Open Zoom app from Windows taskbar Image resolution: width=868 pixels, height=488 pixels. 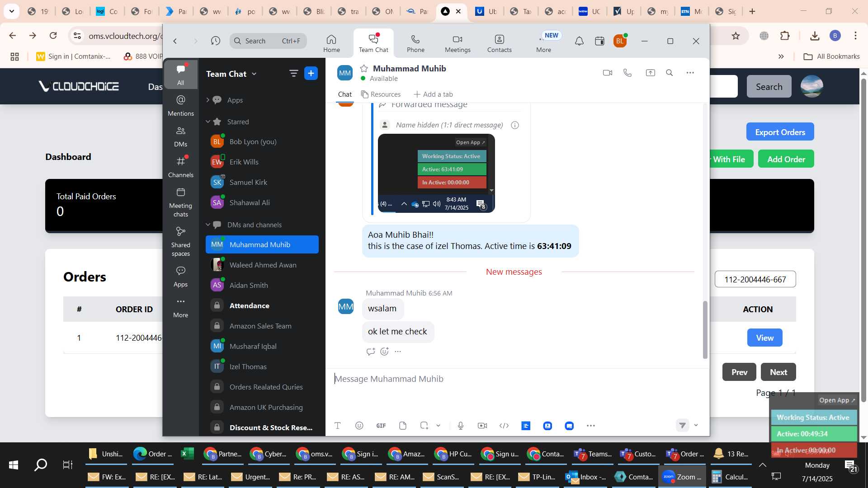[682, 477]
